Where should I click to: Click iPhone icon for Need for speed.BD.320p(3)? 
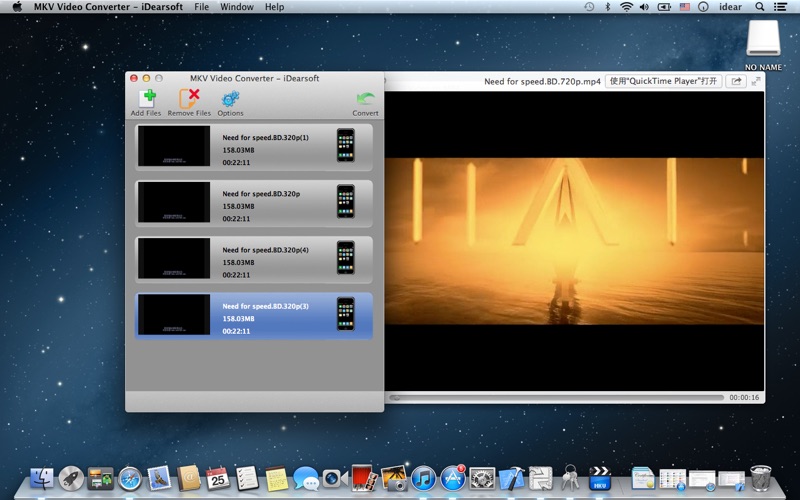(345, 314)
